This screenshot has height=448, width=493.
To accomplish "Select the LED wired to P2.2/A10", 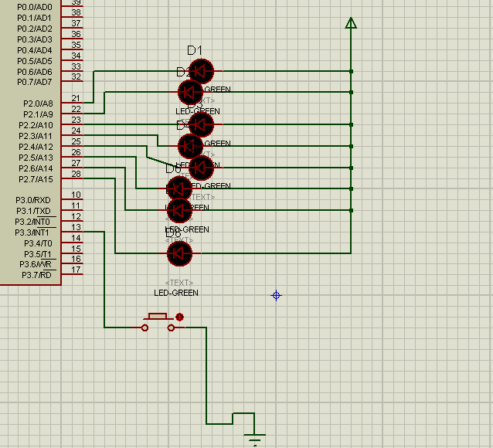I will coord(201,124).
